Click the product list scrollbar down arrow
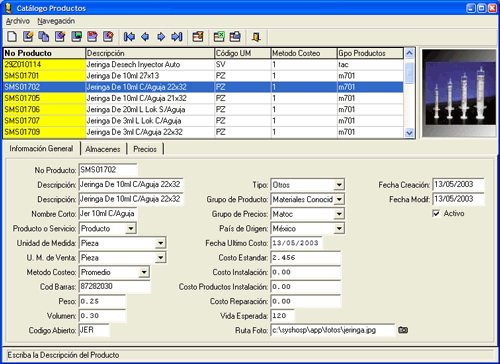500x364 pixels. [x=409, y=133]
